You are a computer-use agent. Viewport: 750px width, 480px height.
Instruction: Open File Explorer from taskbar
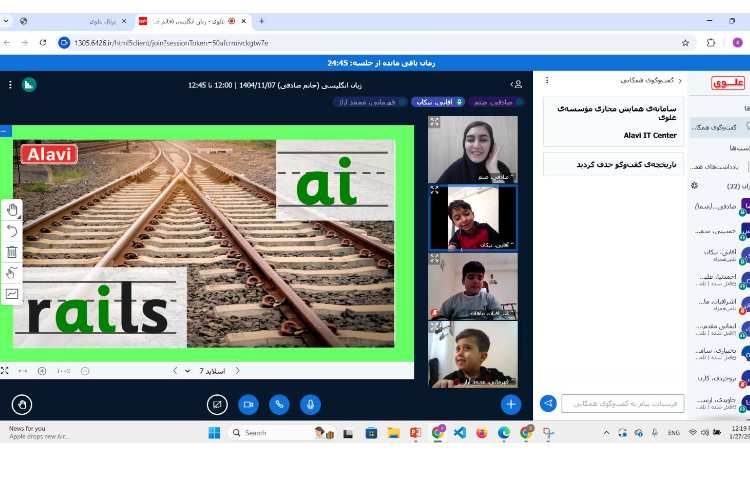pos(393,433)
